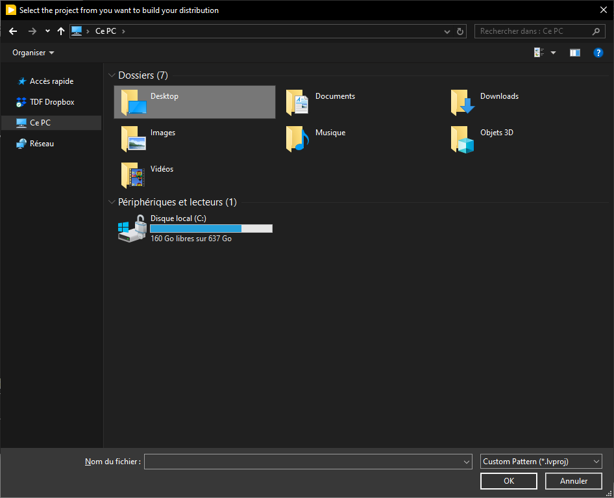Image resolution: width=614 pixels, height=498 pixels.
Task: Select the Downloads folder icon
Action: (462, 103)
